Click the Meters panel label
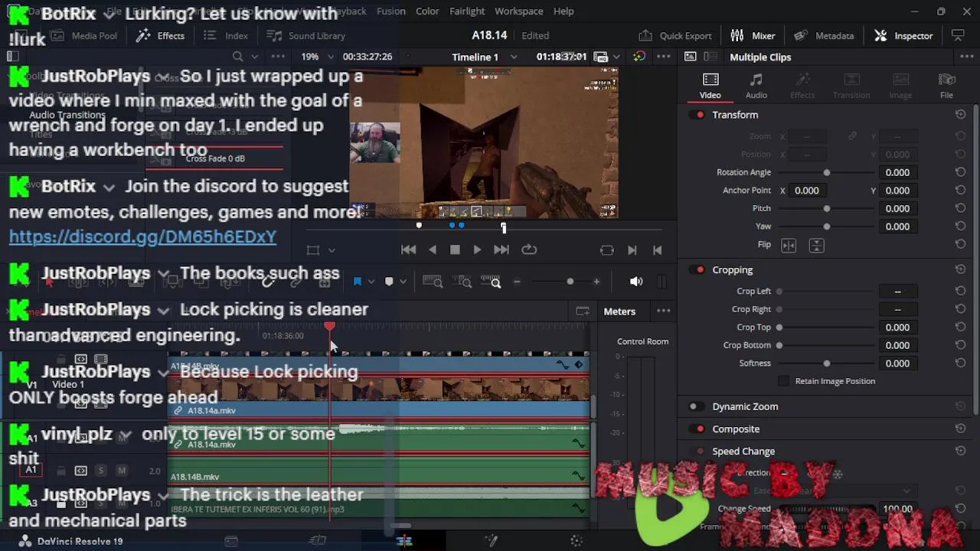 619,311
